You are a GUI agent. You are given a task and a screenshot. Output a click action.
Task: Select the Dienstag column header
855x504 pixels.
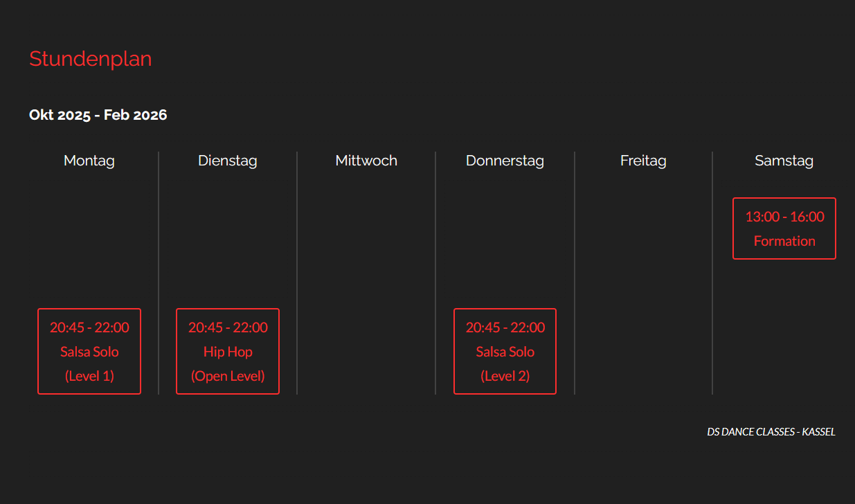(x=228, y=161)
